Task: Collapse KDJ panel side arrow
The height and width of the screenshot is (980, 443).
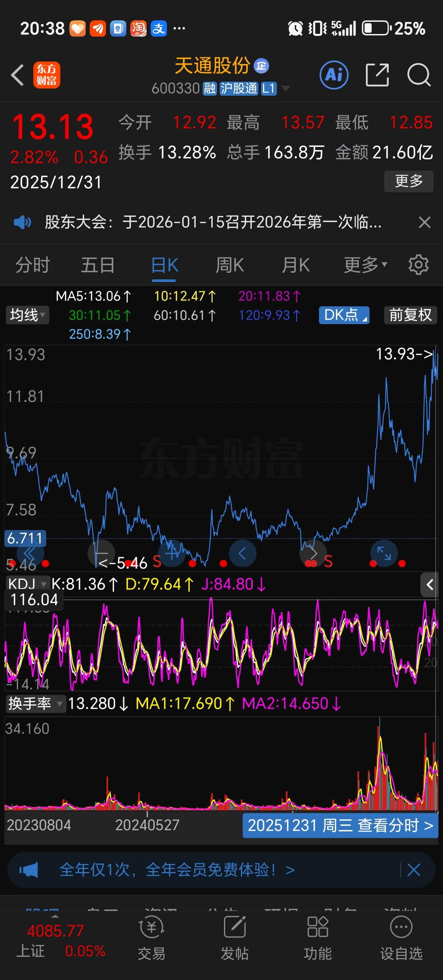Action: (x=429, y=585)
